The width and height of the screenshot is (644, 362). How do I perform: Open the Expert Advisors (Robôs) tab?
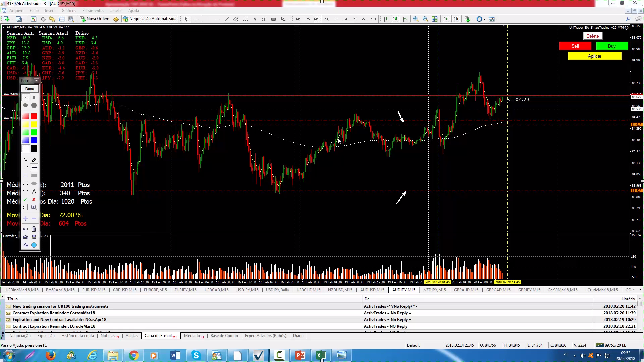(x=265, y=336)
